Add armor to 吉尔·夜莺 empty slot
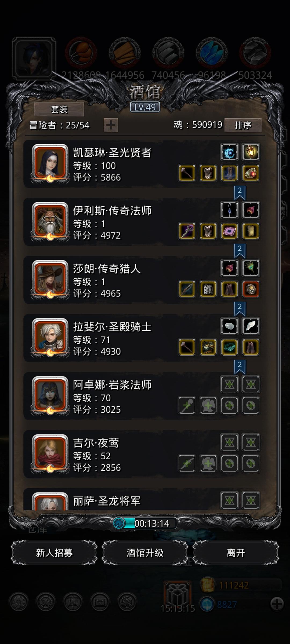 208,463
